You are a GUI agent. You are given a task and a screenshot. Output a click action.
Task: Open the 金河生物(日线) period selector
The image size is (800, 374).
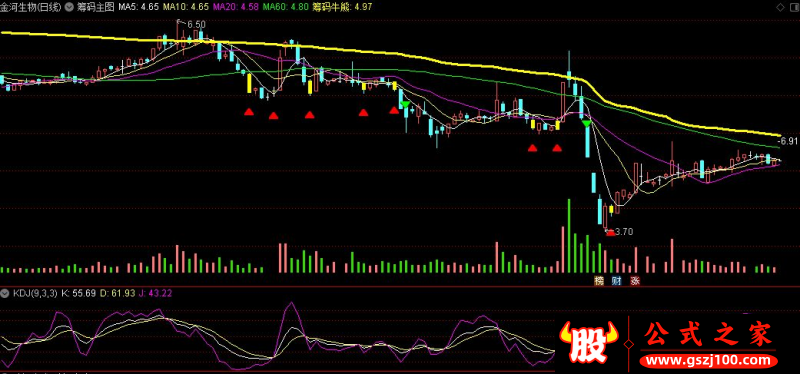(32, 7)
